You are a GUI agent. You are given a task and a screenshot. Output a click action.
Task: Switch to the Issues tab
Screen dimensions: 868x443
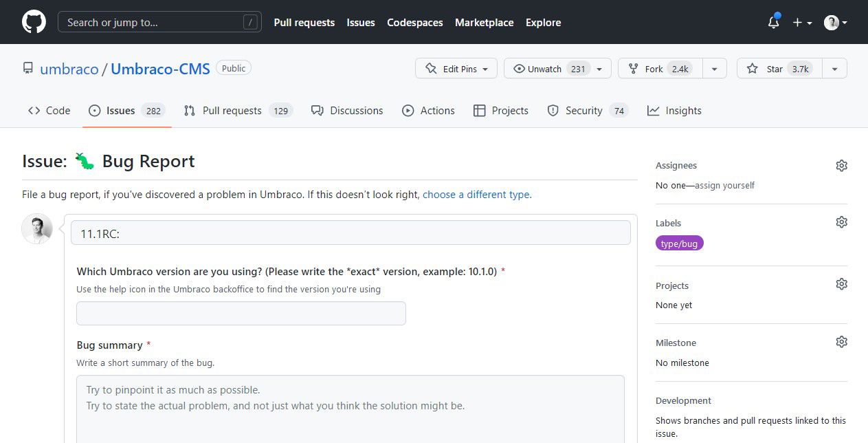click(126, 111)
